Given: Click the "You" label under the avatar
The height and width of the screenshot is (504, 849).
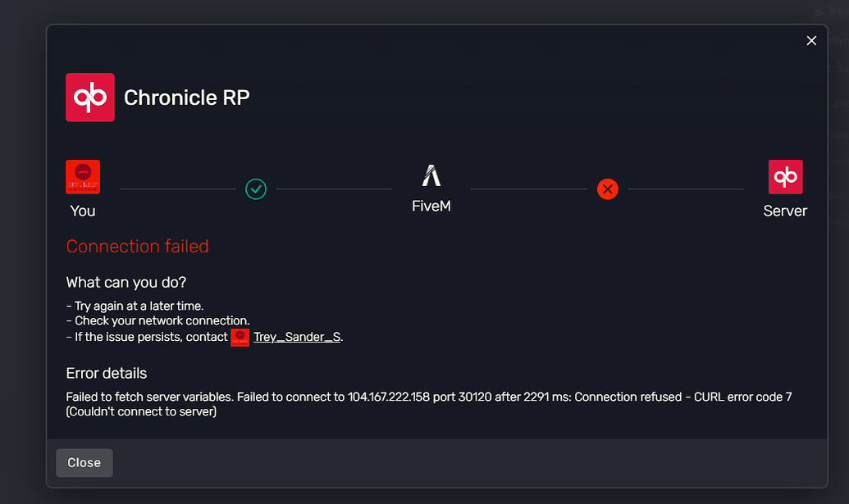Looking at the screenshot, I should click(82, 211).
